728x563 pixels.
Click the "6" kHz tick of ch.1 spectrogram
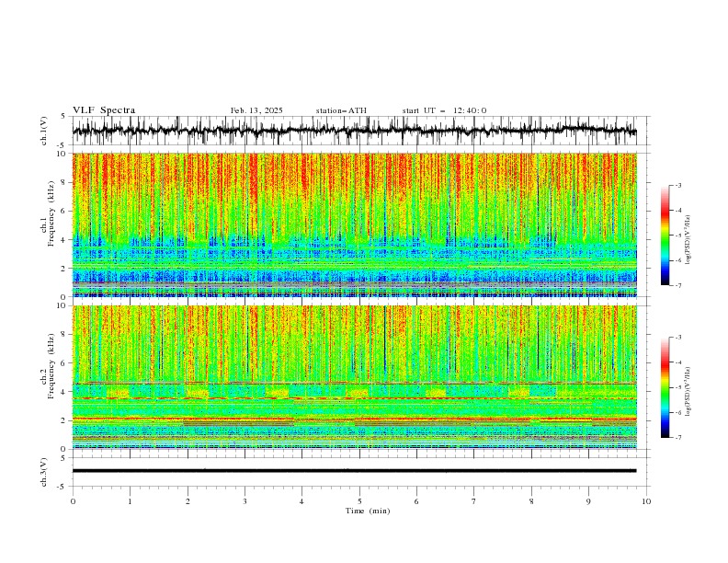tap(64, 211)
